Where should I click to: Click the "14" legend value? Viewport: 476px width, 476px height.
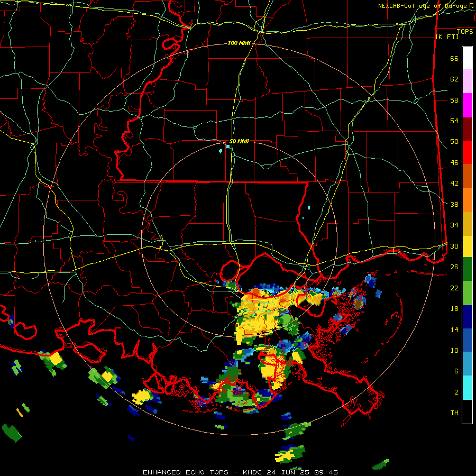(x=454, y=329)
